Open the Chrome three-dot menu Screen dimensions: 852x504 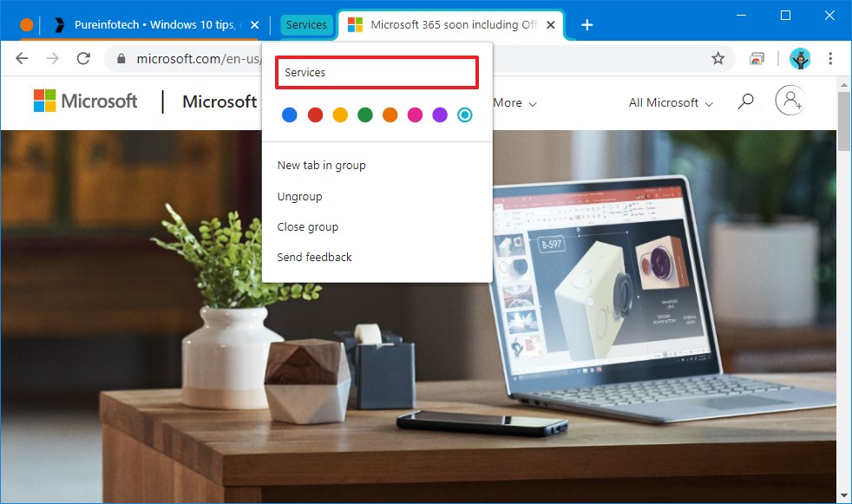(831, 58)
